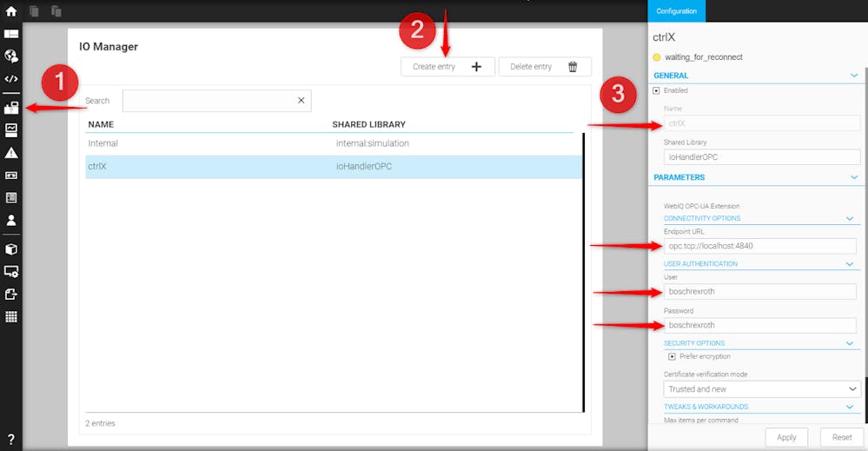Click the waiting_for_reconnect status text
Image resolution: width=868 pixels, height=451 pixels.
[704, 57]
